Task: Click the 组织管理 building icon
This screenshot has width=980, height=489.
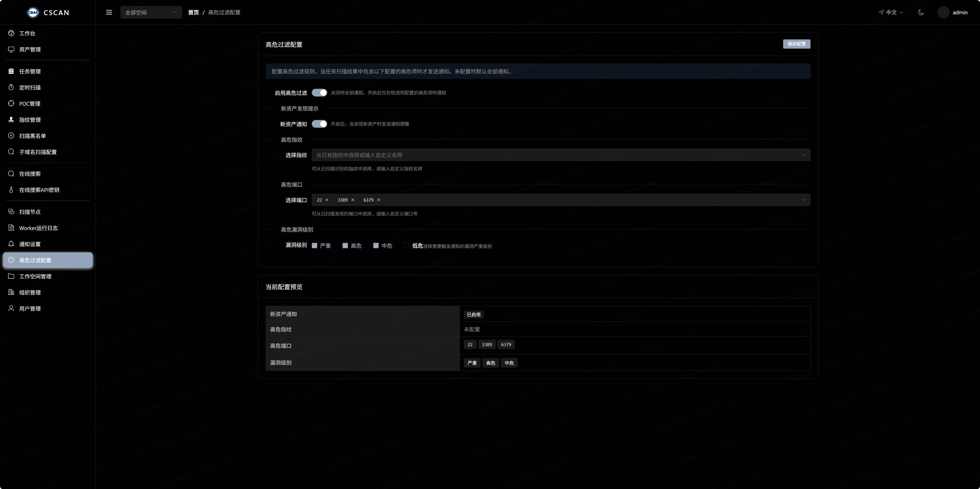Action: (11, 292)
